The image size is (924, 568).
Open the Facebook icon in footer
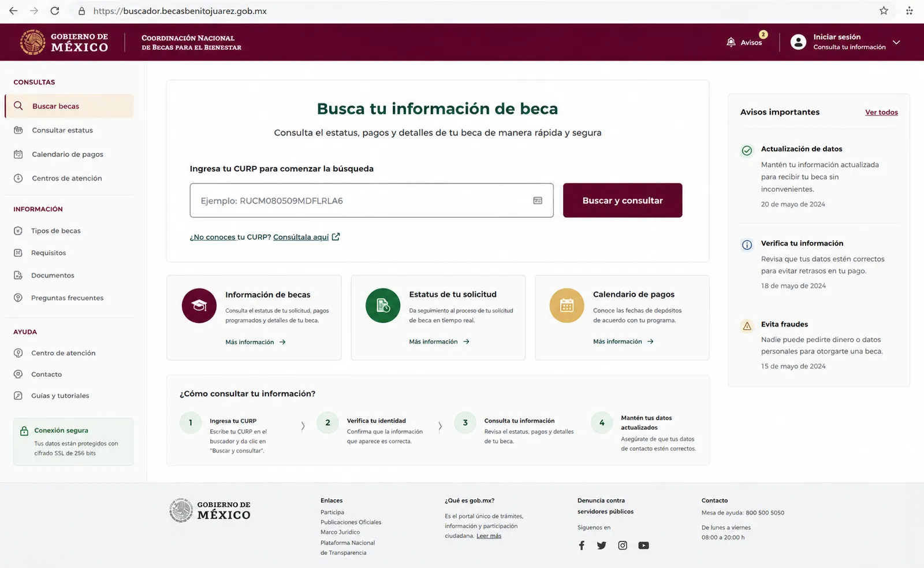pos(582,545)
